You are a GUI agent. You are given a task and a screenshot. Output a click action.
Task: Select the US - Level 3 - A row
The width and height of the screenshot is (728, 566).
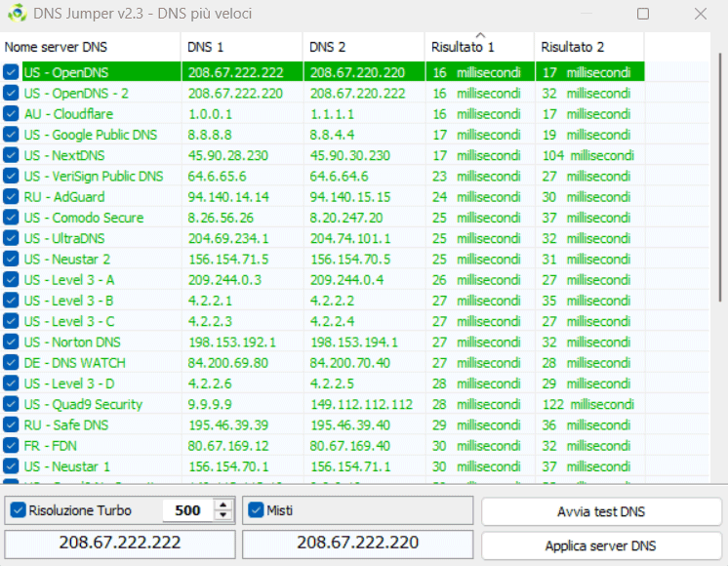pyautogui.click(x=69, y=279)
